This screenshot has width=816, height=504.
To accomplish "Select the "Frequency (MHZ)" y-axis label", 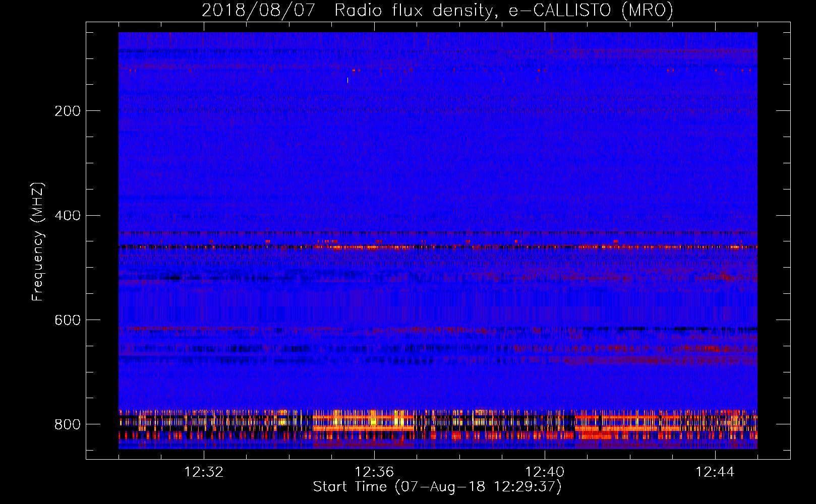I will pyautogui.click(x=38, y=242).
